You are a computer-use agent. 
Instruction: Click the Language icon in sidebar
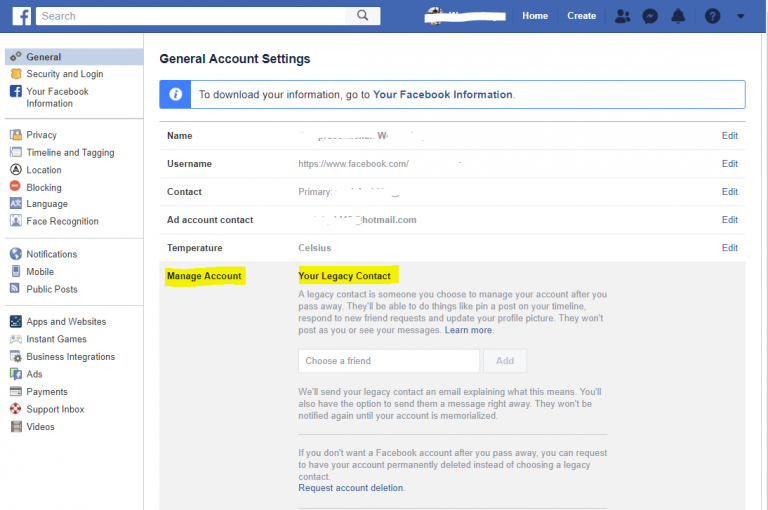click(16, 203)
